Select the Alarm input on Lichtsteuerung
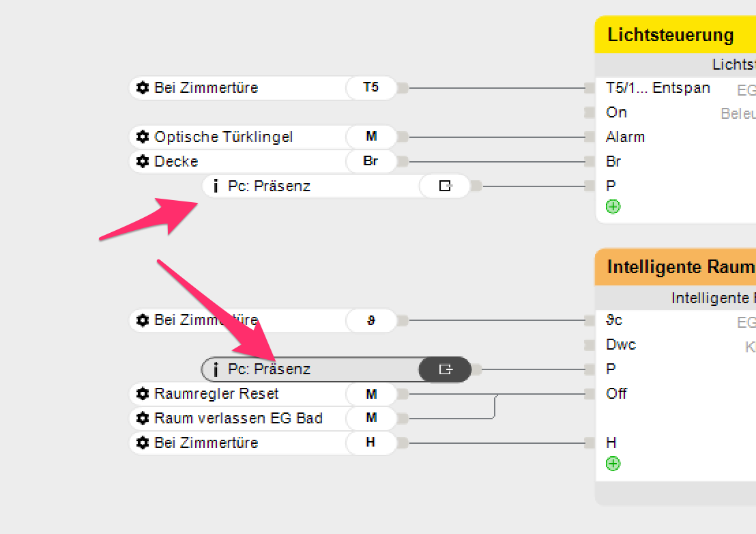 click(x=625, y=137)
